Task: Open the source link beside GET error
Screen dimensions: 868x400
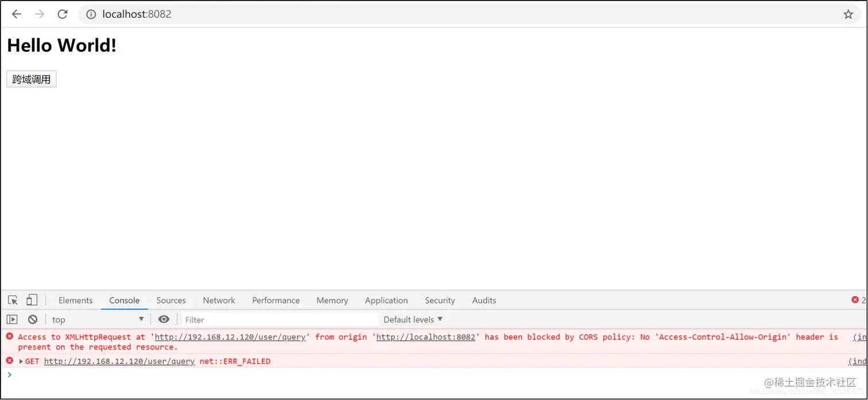Action: click(858, 362)
